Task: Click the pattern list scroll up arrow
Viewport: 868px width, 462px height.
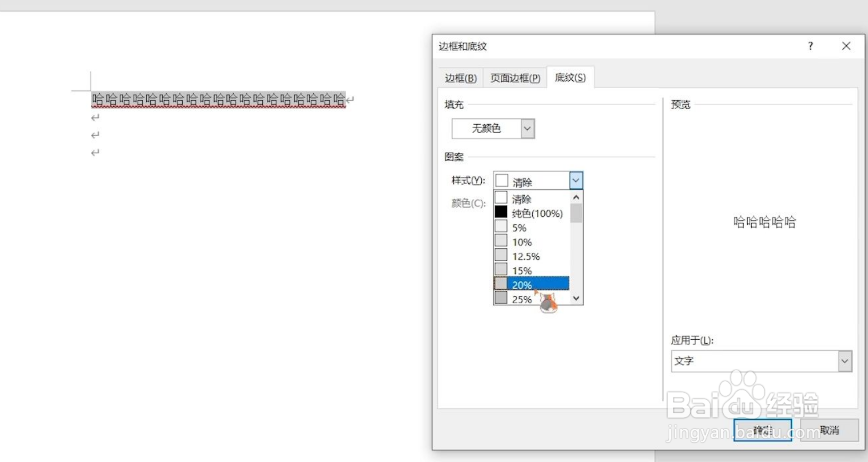Action: tap(576, 197)
